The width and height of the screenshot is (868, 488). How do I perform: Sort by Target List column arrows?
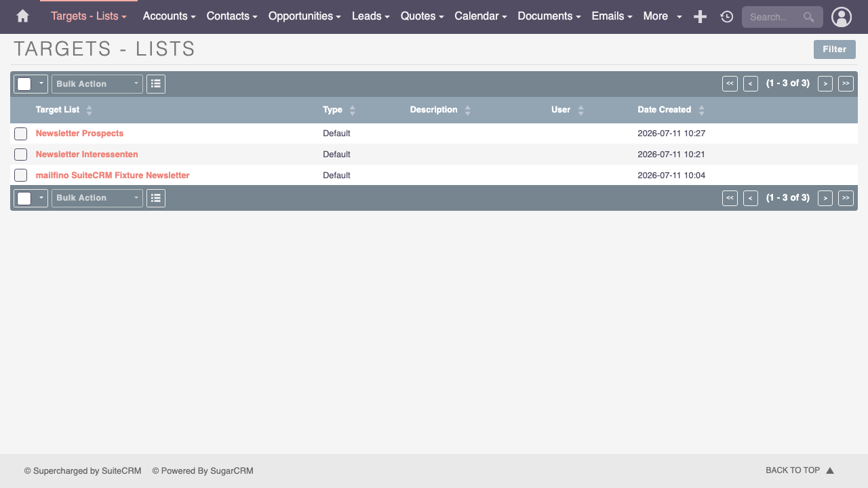pos(89,110)
